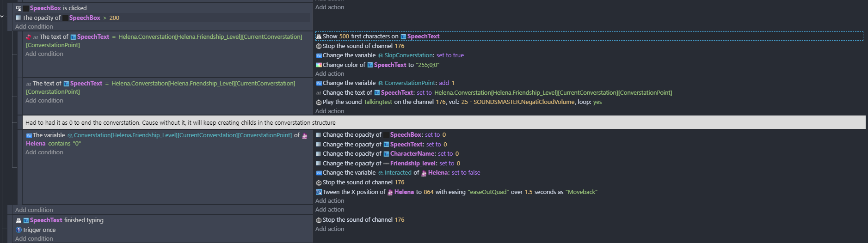Click the red inverted-condition icon on the first SpeechText condition

[x=29, y=37]
